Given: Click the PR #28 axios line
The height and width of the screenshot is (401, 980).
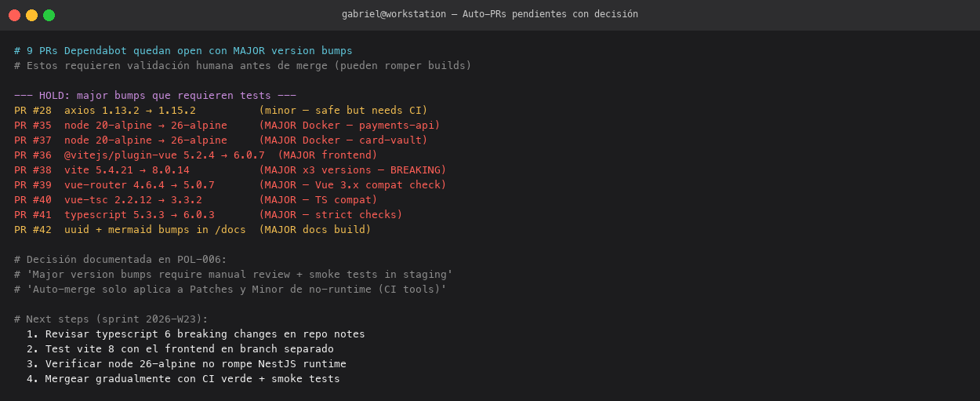Looking at the screenshot, I should [x=221, y=111].
